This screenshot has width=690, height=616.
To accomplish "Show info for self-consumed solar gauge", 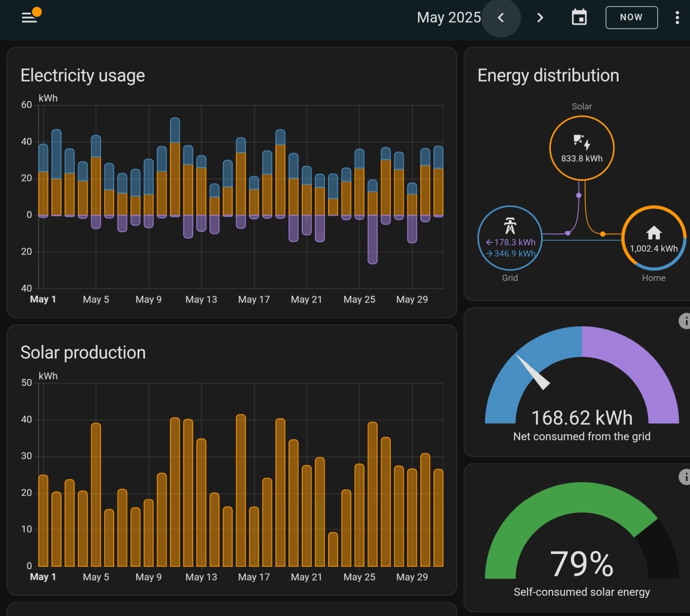I will [685, 477].
